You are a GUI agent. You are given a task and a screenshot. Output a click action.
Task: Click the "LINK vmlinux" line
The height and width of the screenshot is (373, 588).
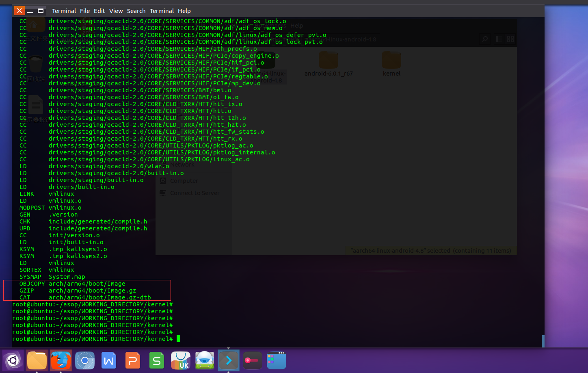coord(47,194)
